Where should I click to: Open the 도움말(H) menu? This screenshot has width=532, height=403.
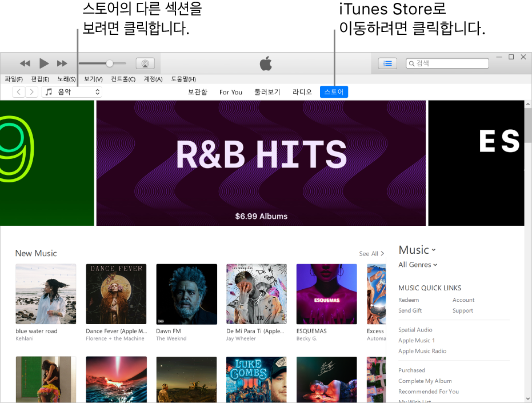click(x=183, y=79)
